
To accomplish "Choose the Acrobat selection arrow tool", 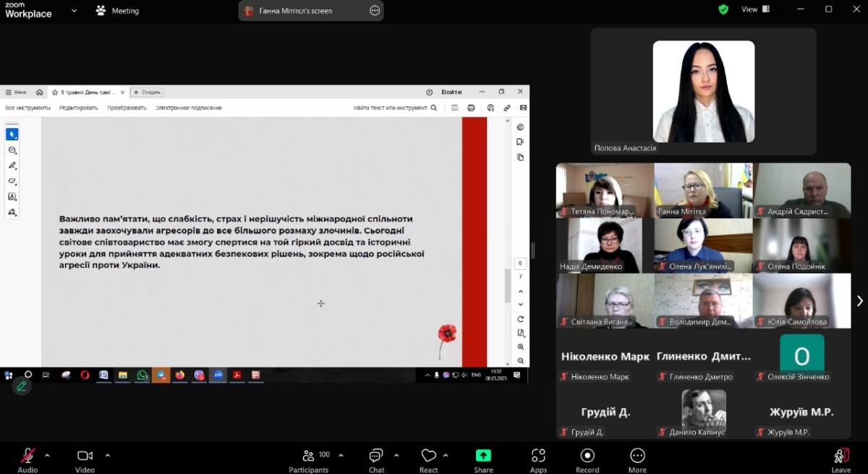I will tap(12, 134).
